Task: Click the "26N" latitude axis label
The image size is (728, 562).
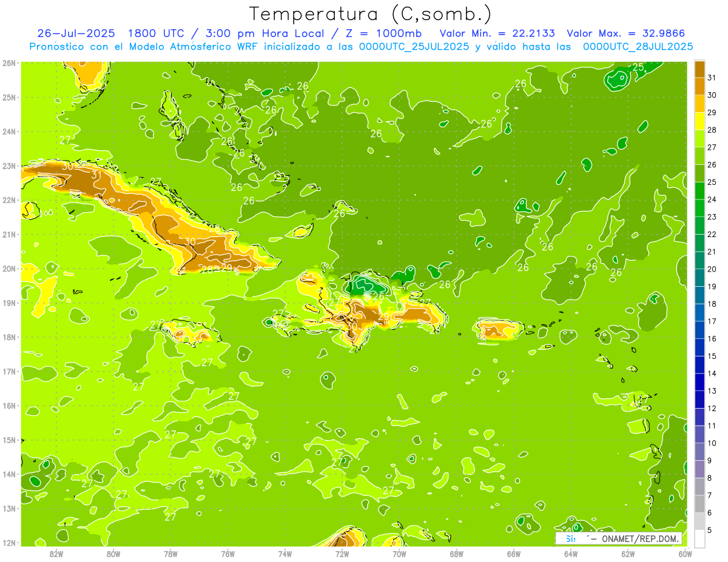Action: tap(8, 62)
